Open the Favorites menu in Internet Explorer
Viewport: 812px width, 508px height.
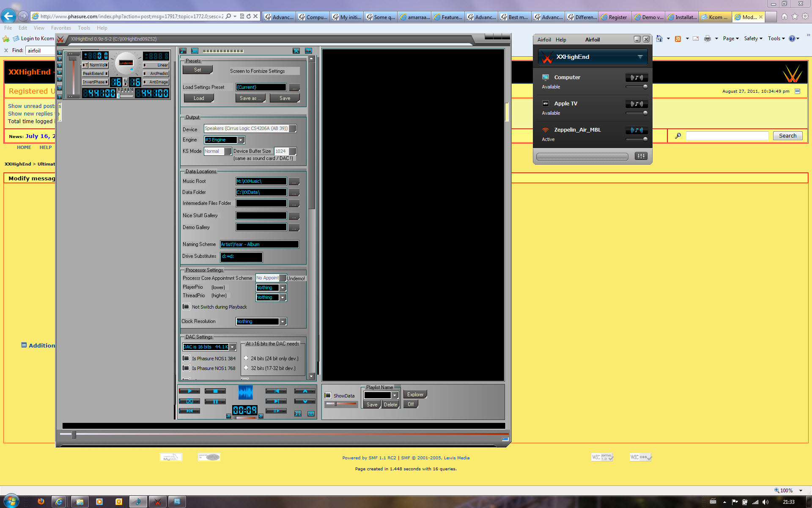click(61, 28)
